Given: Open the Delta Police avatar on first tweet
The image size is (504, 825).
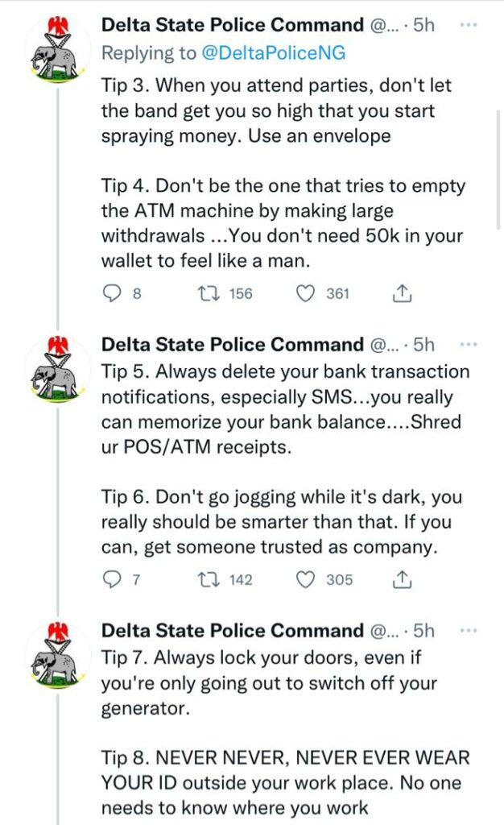Looking at the screenshot, I should [58, 49].
